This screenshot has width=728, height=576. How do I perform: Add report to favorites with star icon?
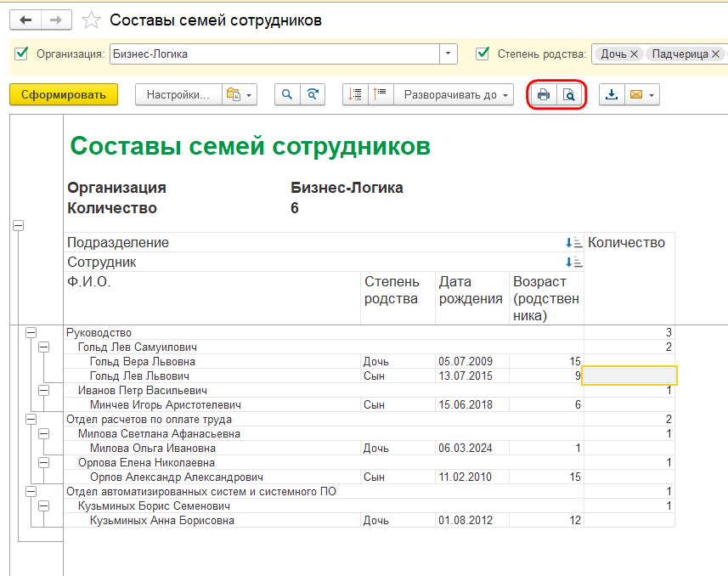pyautogui.click(x=91, y=20)
